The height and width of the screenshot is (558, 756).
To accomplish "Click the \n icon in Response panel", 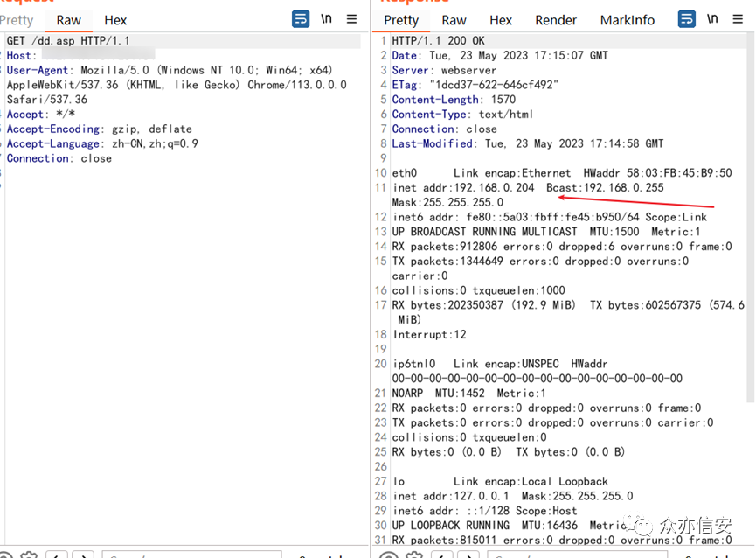I will pyautogui.click(x=712, y=19).
